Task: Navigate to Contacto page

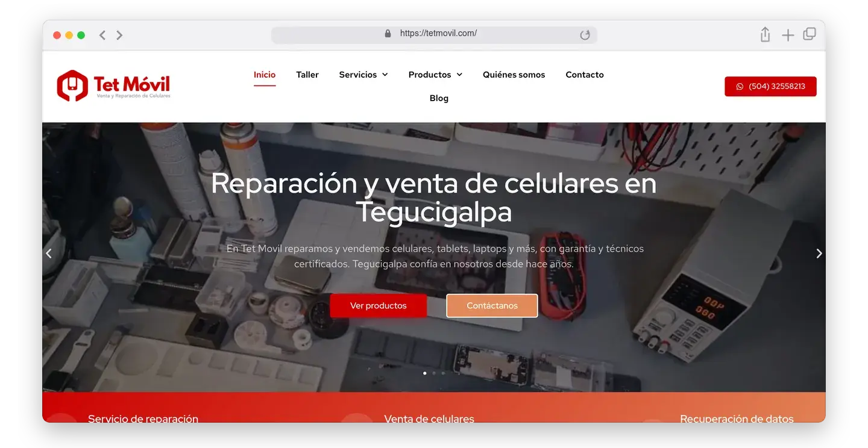Action: click(585, 75)
